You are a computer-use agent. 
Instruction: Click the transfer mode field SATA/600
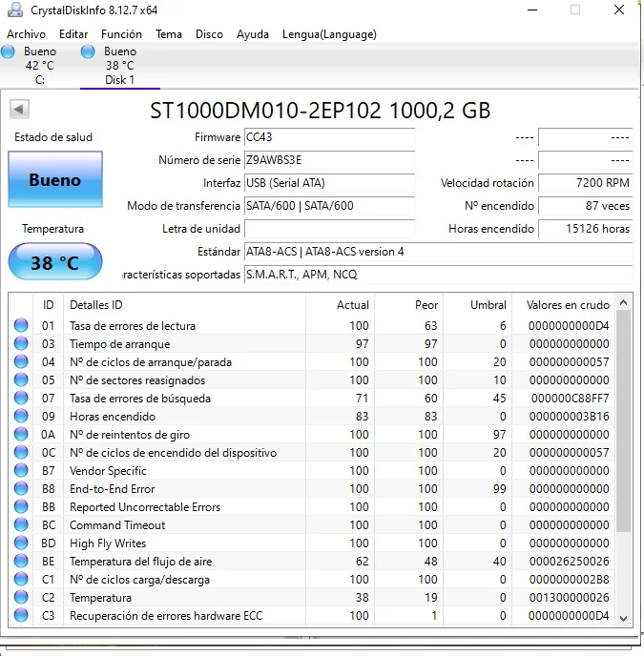(329, 206)
